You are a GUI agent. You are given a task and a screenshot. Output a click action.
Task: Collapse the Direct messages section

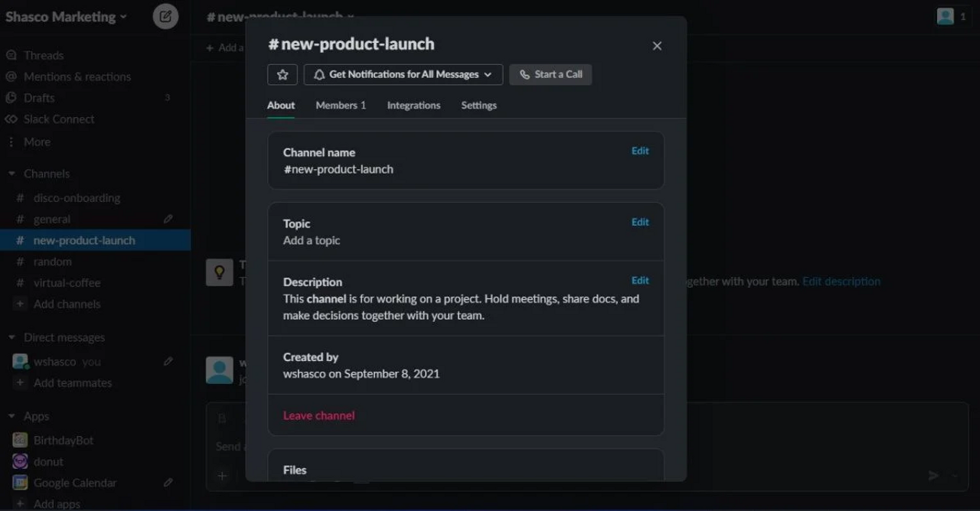[x=11, y=337]
